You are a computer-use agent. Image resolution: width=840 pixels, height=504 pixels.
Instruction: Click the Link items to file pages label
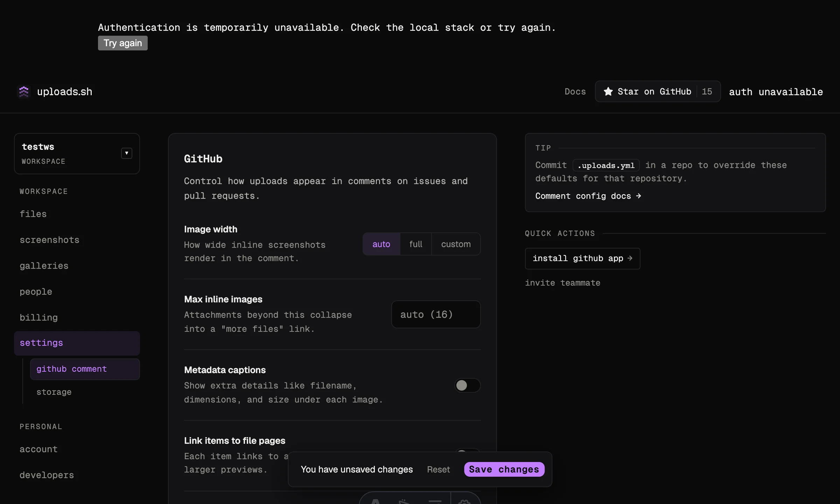[x=234, y=441]
